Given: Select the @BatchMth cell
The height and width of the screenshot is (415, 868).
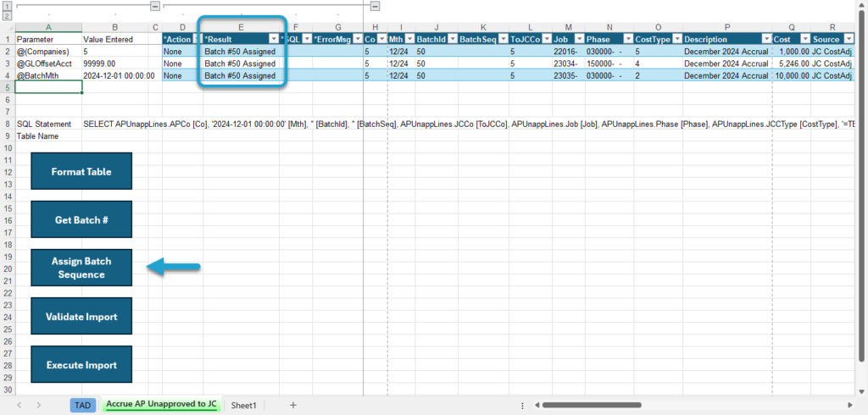Looking at the screenshot, I should (x=48, y=75).
